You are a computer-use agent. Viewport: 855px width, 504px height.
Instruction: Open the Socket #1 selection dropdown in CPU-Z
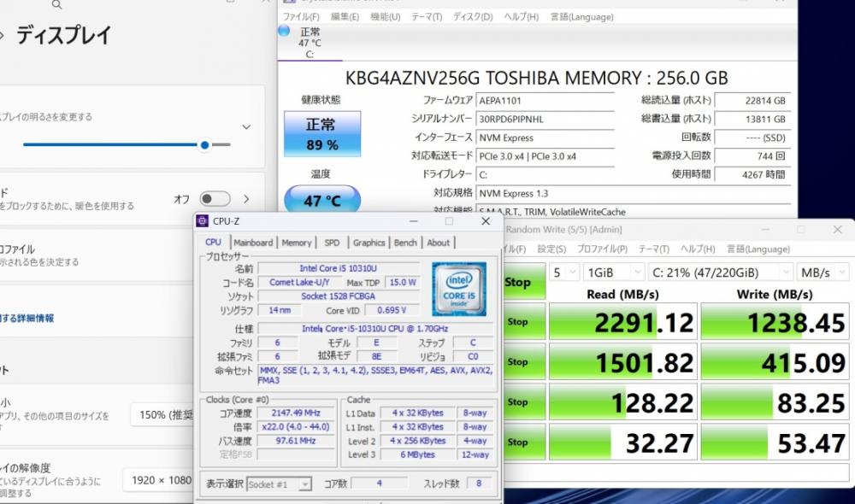(279, 483)
